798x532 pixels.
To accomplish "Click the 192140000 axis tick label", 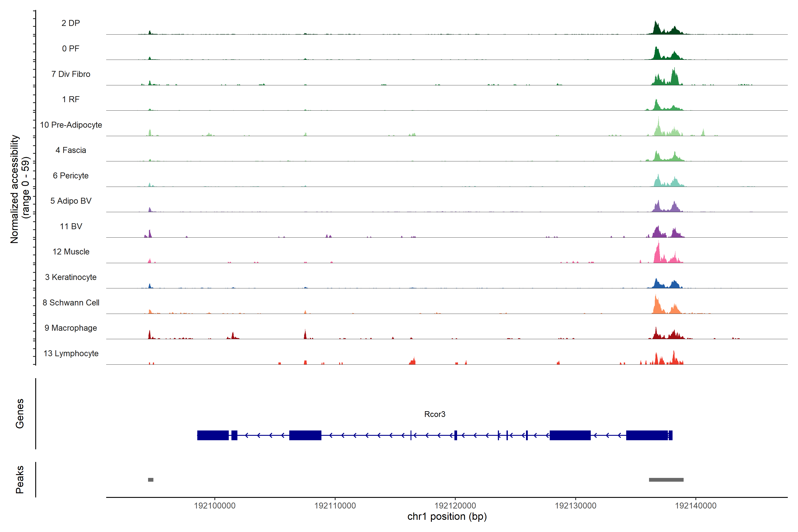I will coord(696,506).
